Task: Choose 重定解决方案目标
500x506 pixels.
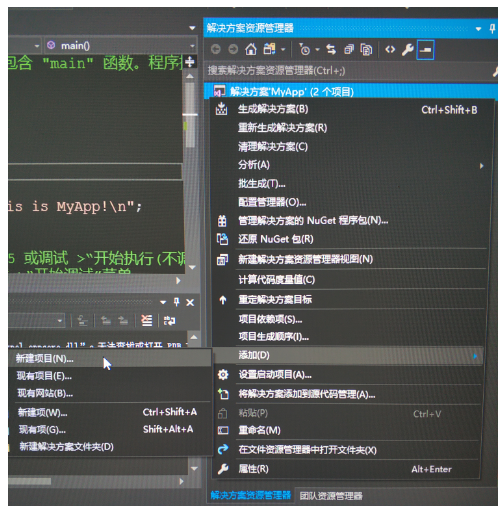Action: click(348, 300)
